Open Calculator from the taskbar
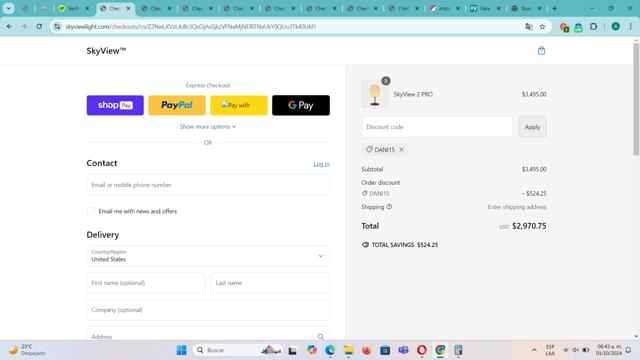 458,350
